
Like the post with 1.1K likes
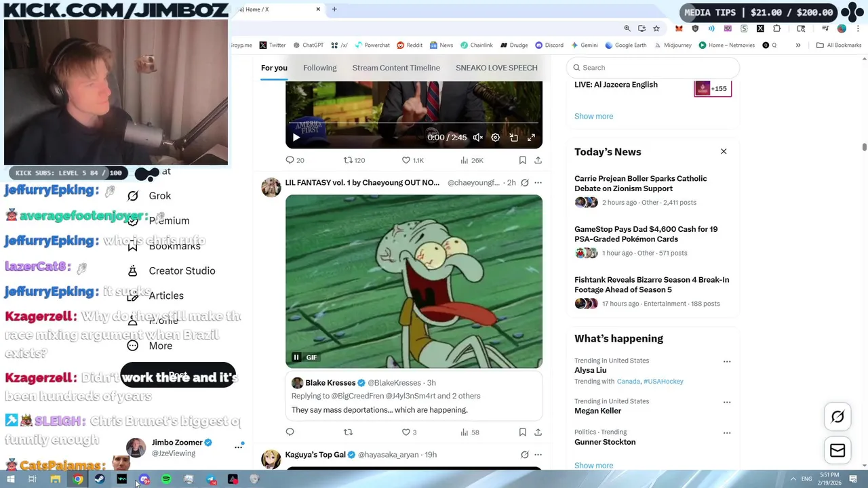412,160
